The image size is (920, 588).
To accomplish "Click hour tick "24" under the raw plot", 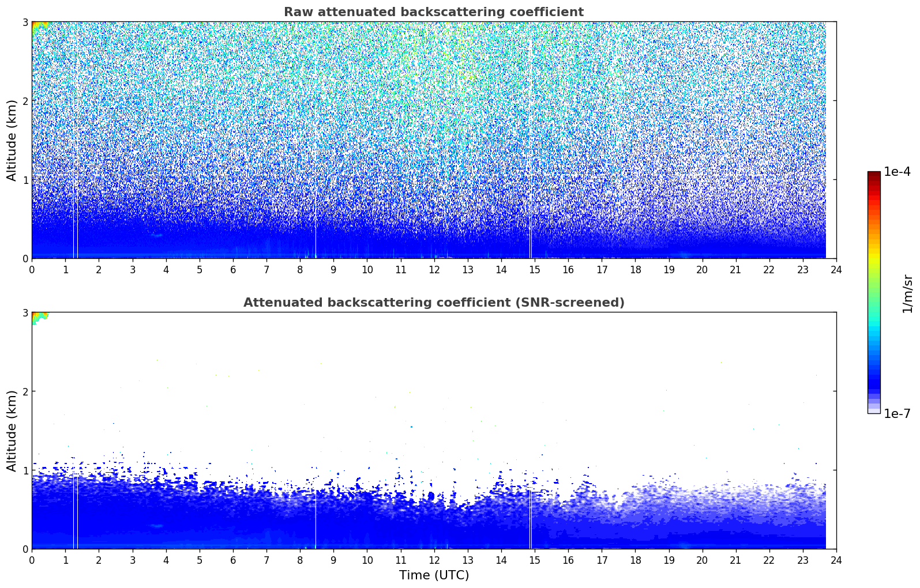I will point(836,269).
